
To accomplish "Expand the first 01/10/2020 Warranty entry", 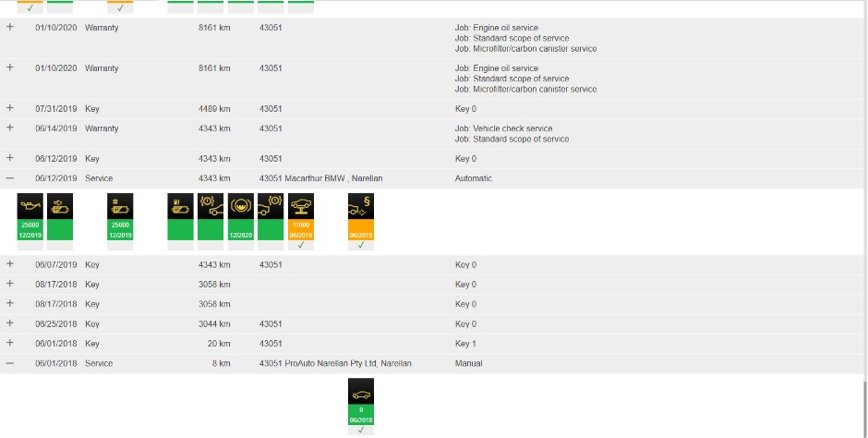I will (9, 27).
